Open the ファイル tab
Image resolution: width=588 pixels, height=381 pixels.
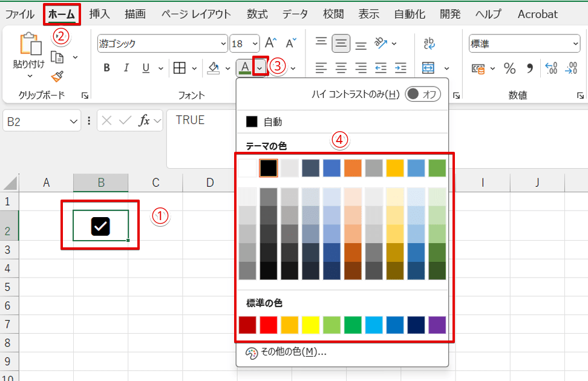19,15
